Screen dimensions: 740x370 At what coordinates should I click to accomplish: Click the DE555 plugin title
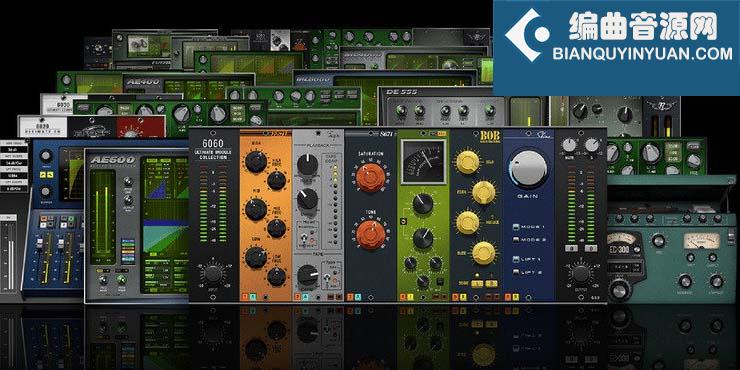pos(401,92)
